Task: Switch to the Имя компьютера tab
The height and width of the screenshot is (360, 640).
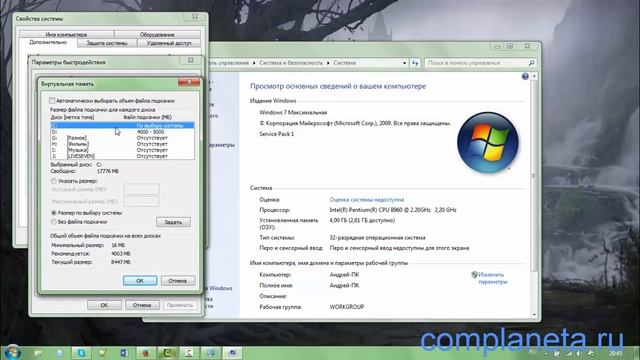Action: point(66,35)
